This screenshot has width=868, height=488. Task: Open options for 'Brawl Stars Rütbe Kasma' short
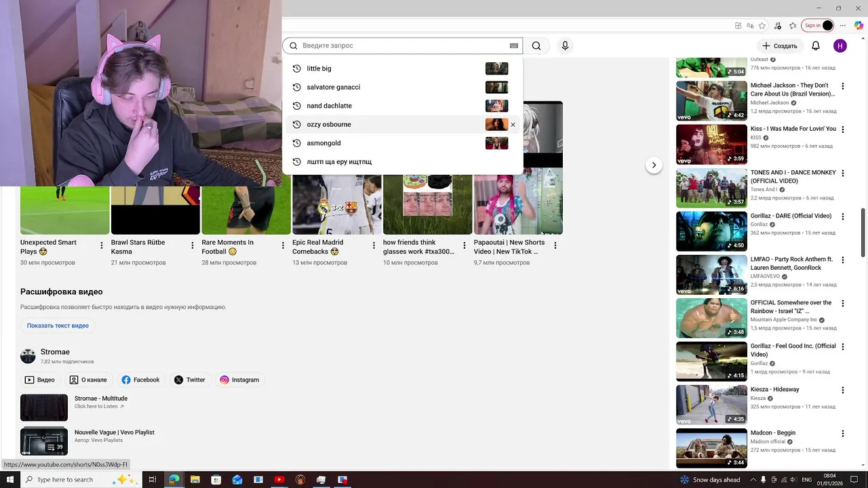[193, 245]
